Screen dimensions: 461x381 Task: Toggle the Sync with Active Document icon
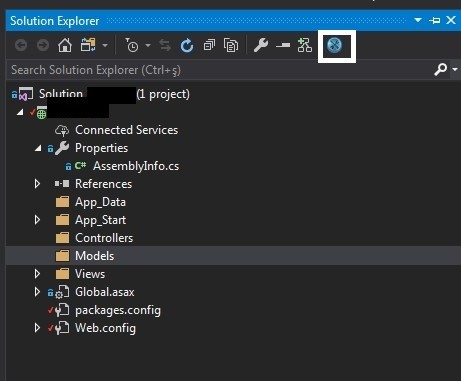165,45
